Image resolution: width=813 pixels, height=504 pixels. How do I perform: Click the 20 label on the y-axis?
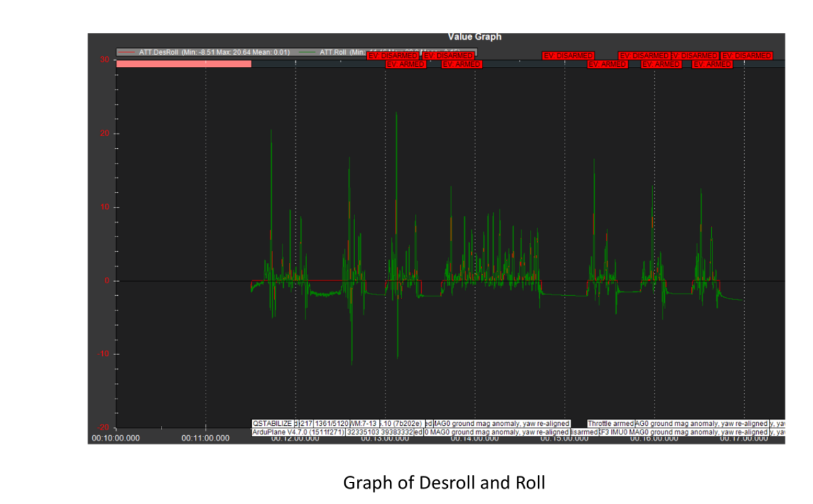tap(103, 134)
